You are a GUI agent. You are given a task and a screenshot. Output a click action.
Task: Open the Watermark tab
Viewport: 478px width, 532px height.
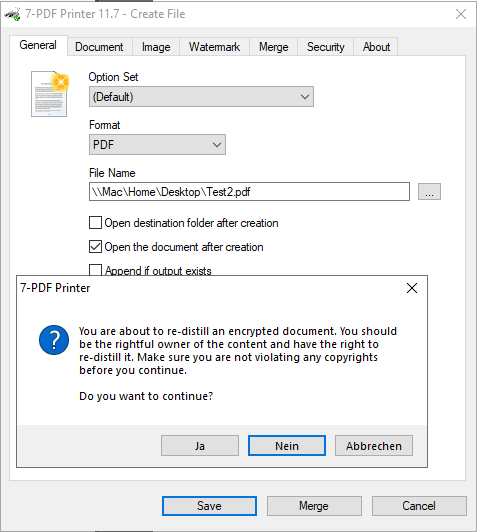(214, 47)
